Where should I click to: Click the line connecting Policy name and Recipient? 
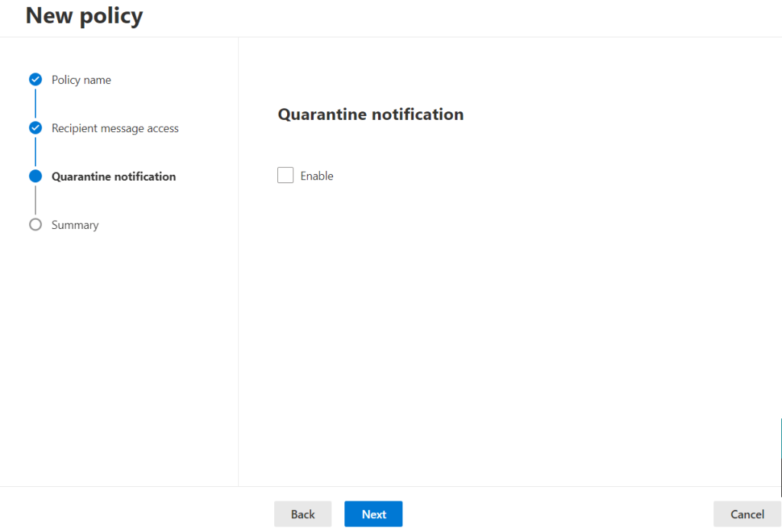coord(35,104)
